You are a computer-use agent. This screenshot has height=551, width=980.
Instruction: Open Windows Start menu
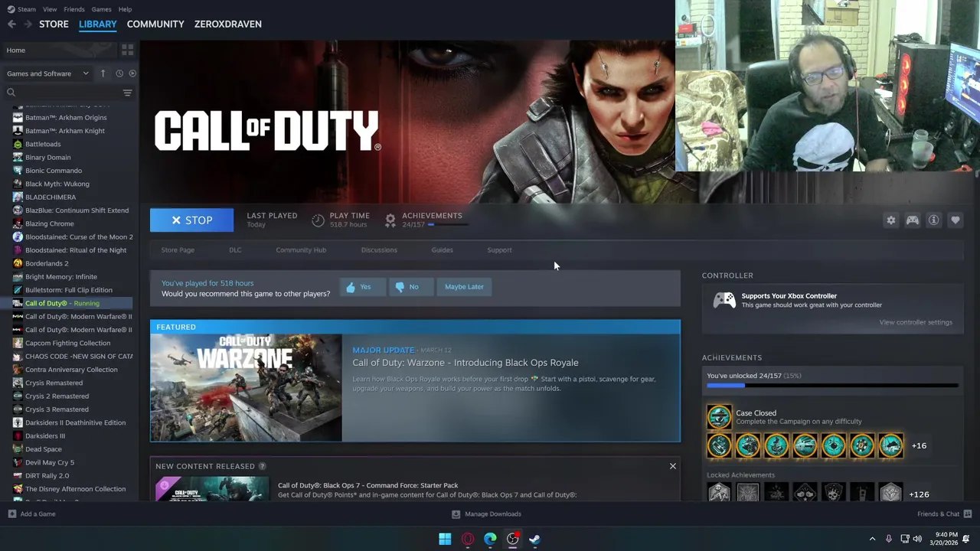[445, 539]
